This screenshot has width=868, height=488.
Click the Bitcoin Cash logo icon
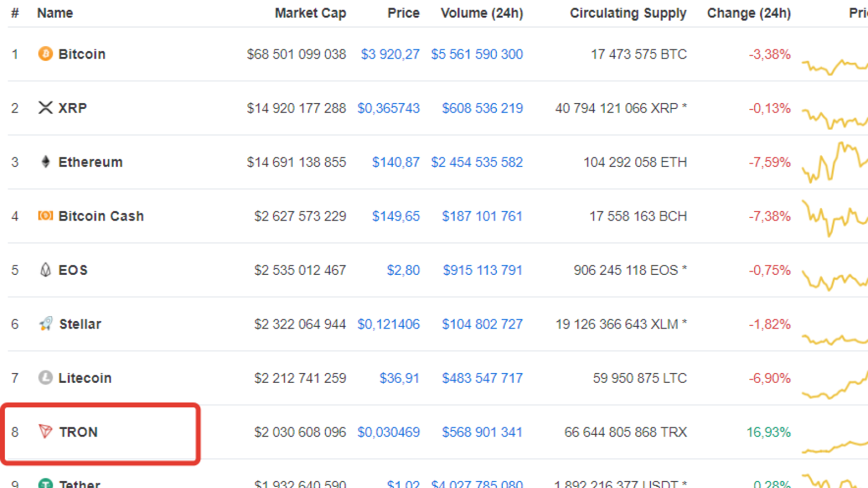pyautogui.click(x=46, y=216)
